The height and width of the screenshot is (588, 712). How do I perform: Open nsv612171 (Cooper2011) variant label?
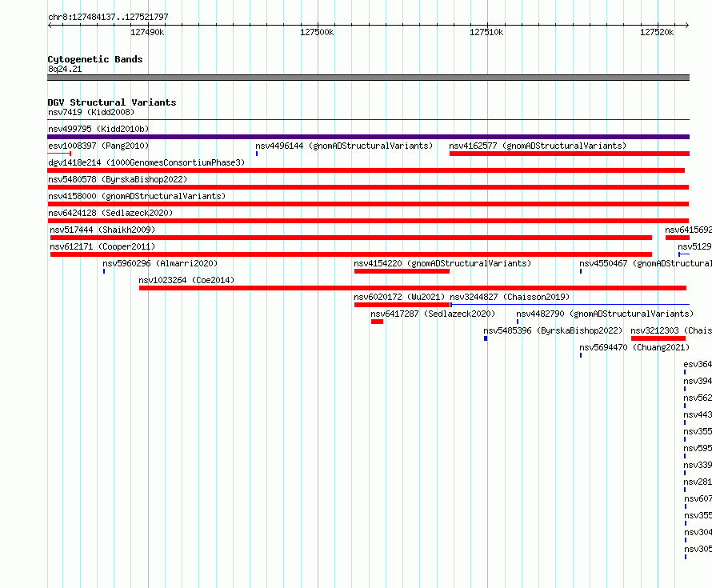point(102,246)
